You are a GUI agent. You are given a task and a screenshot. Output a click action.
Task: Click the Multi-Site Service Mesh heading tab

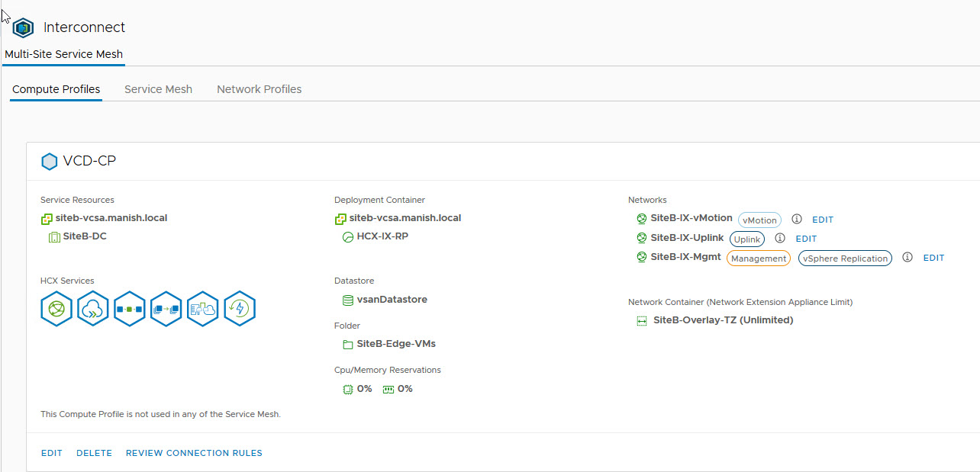63,54
